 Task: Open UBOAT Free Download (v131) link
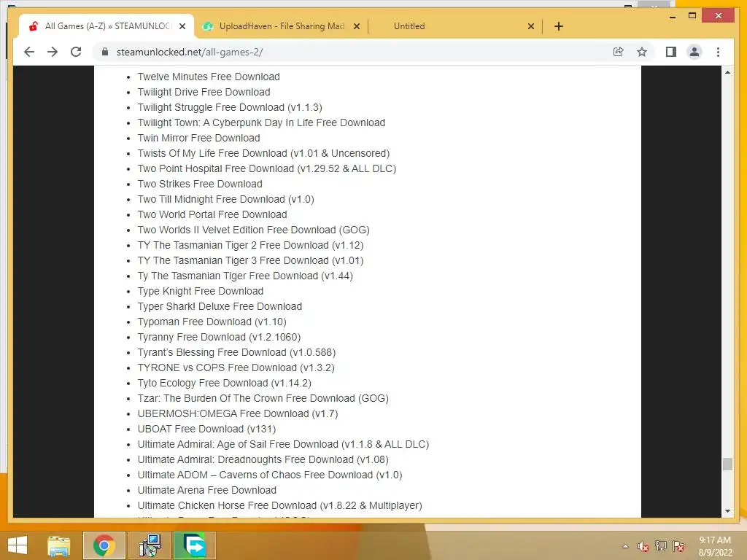206,429
